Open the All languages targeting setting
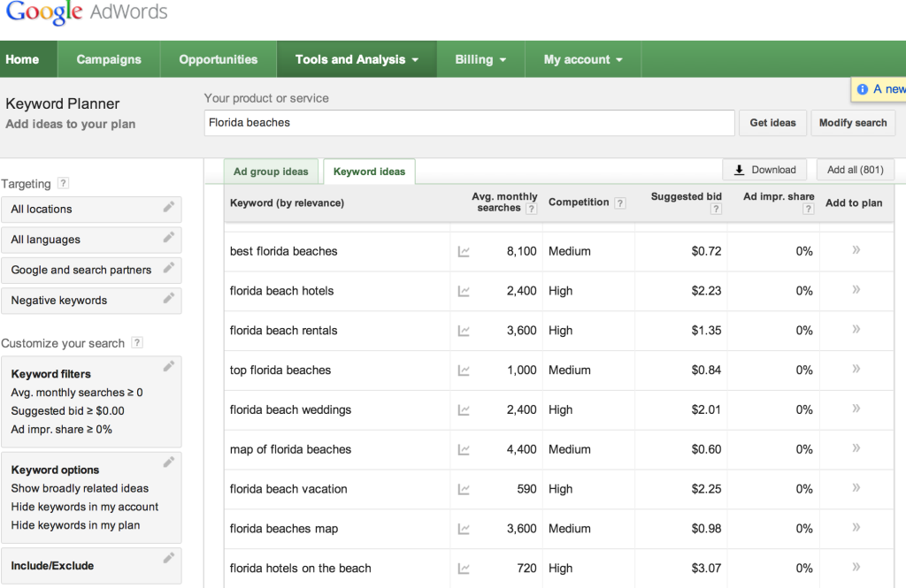 [x=91, y=240]
